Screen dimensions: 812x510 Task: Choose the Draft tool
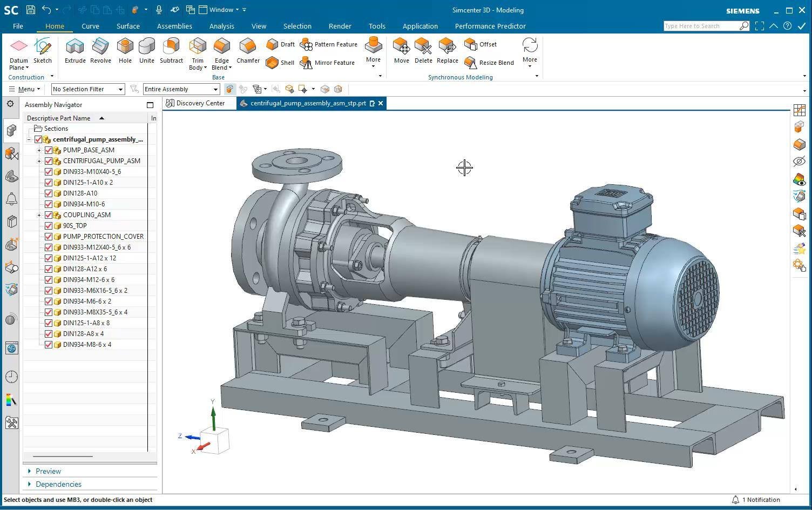pyautogui.click(x=281, y=44)
